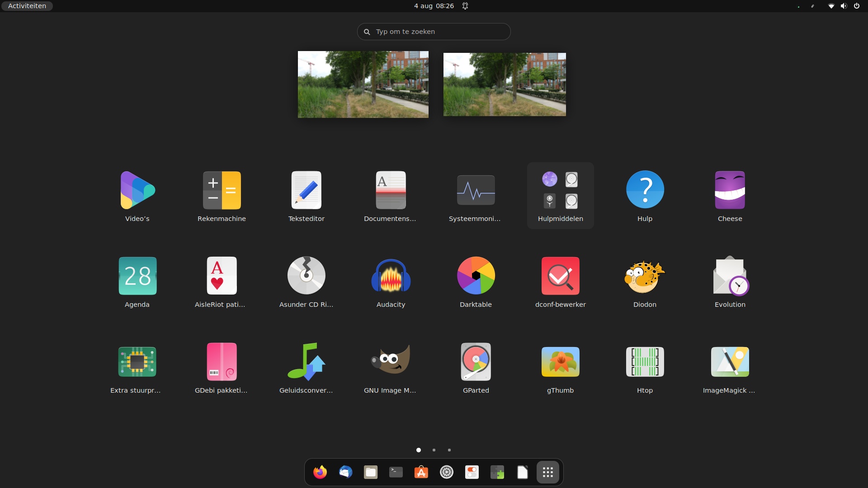
Task: Open LibreOffice document icon in the dock
Action: tap(523, 472)
